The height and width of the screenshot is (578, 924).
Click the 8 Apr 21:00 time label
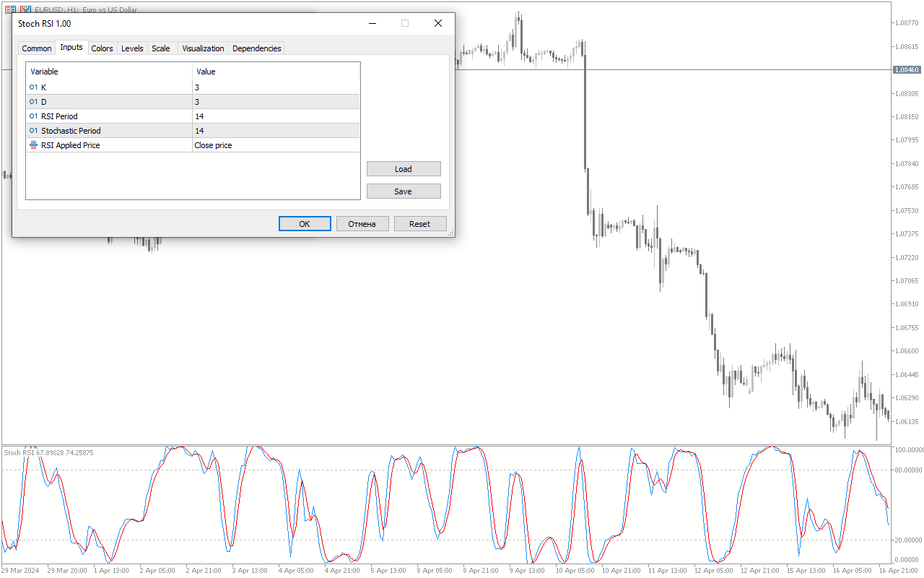480,571
